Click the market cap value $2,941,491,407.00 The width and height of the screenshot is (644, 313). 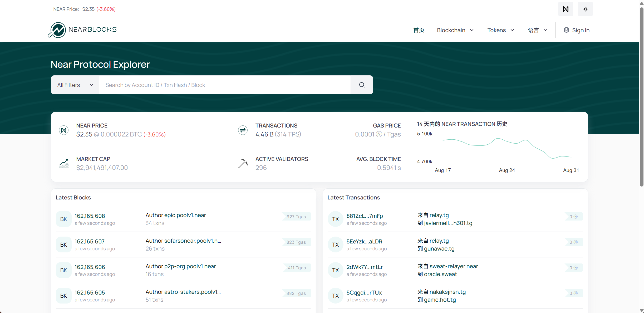[102, 168]
